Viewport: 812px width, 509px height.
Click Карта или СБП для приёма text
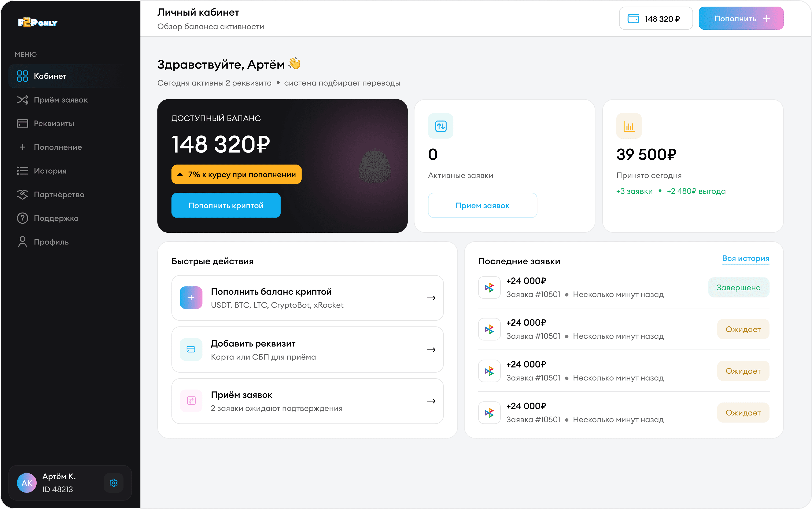coord(263,357)
